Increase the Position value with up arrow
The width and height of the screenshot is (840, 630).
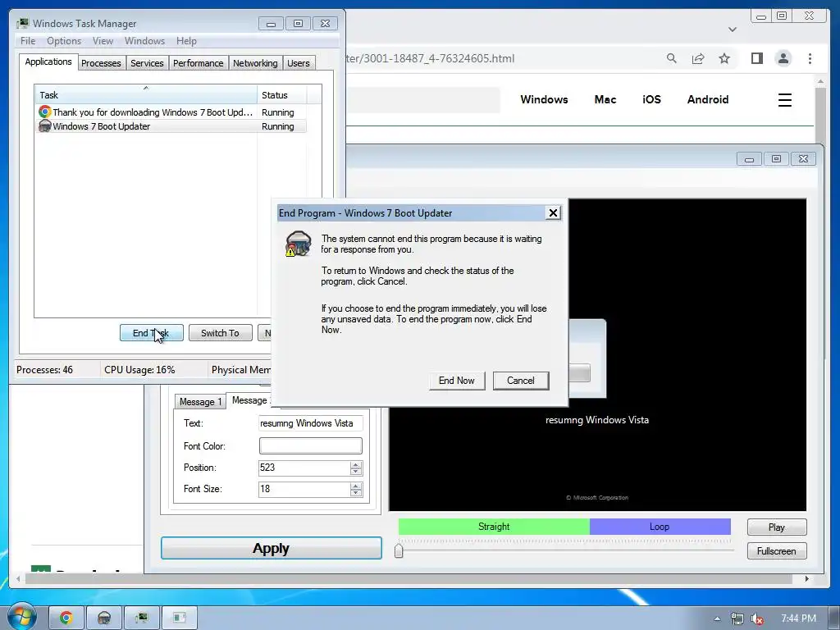pos(356,464)
